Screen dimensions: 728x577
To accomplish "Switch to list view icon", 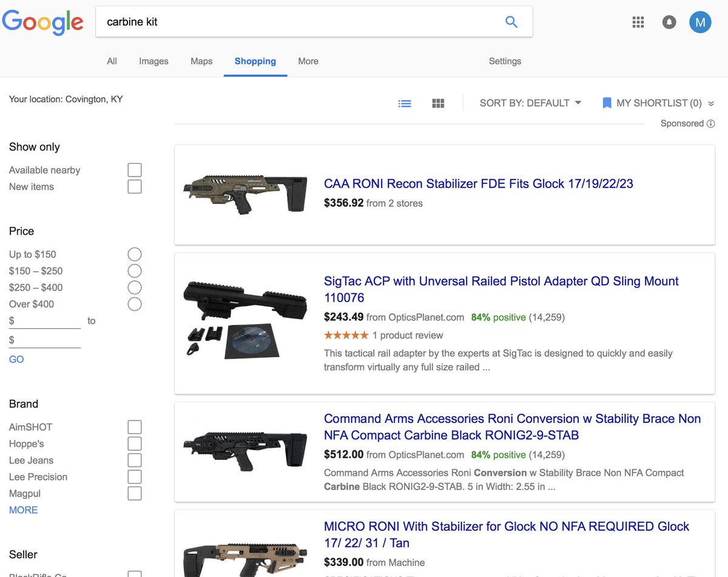I will [405, 103].
